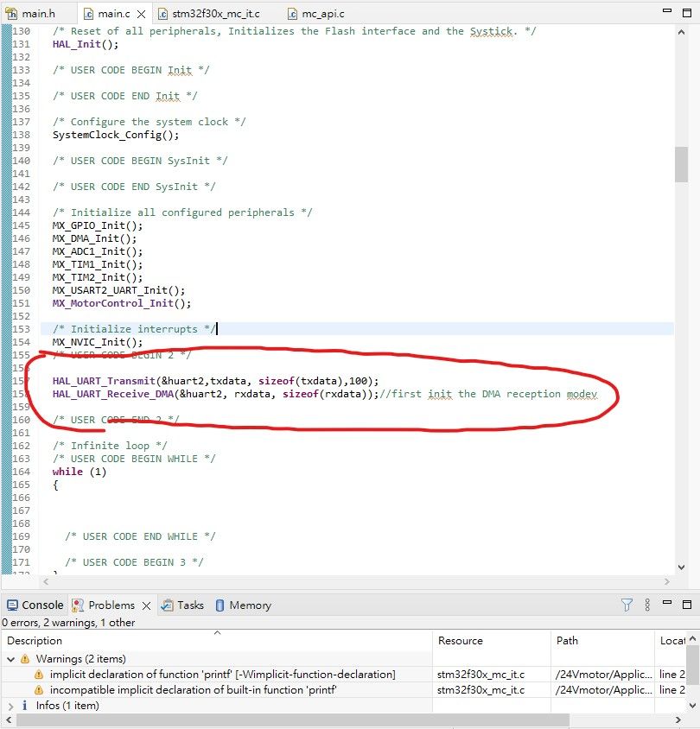
Task: Open the Tasks view tab
Action: coord(182,605)
